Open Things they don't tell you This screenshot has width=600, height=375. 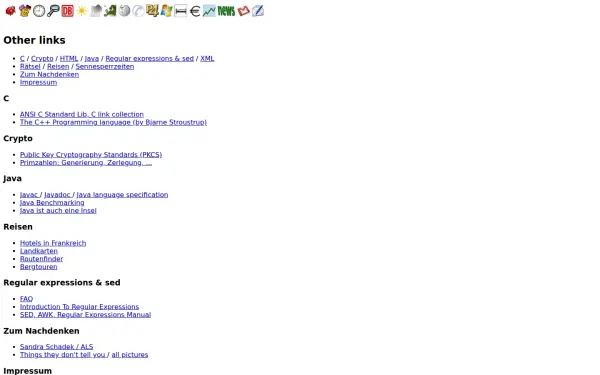pos(62,355)
